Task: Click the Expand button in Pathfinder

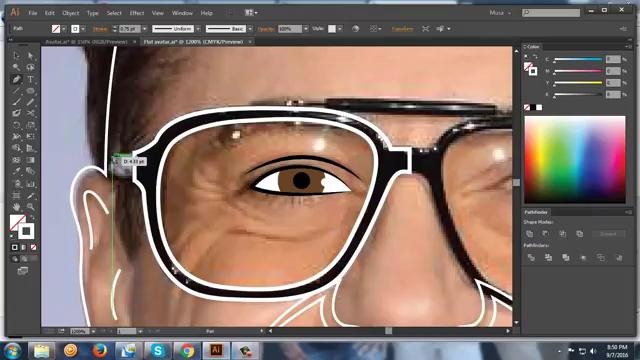Action: coord(608,234)
